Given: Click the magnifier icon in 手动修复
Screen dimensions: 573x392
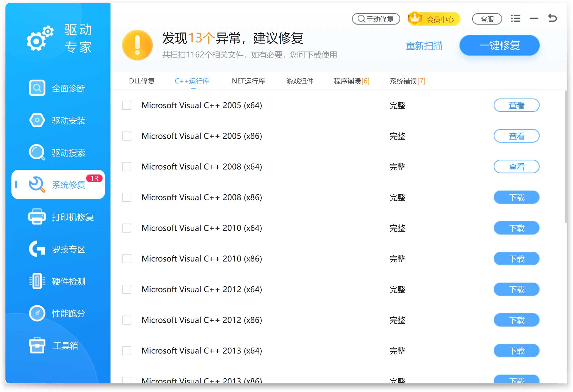Looking at the screenshot, I should [361, 19].
